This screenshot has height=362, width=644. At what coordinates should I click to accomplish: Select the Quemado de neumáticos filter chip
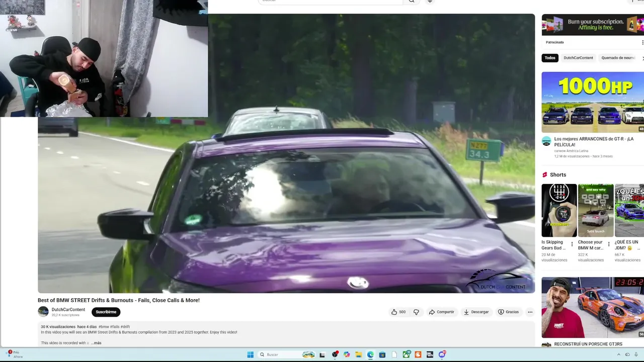pos(618,58)
